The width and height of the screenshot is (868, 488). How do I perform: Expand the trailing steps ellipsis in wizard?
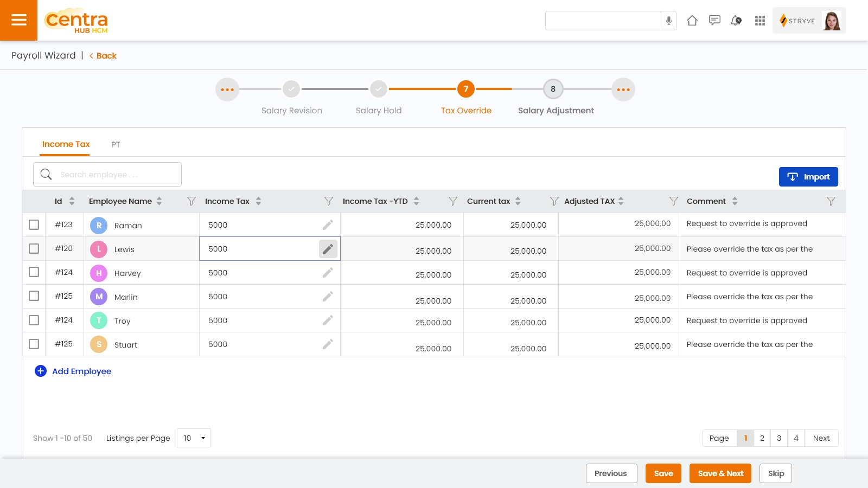pos(623,89)
